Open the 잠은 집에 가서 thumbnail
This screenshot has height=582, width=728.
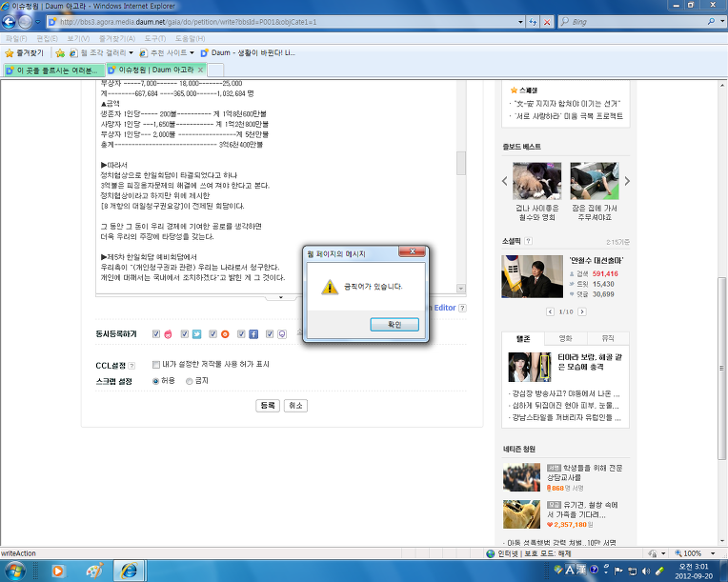595,181
